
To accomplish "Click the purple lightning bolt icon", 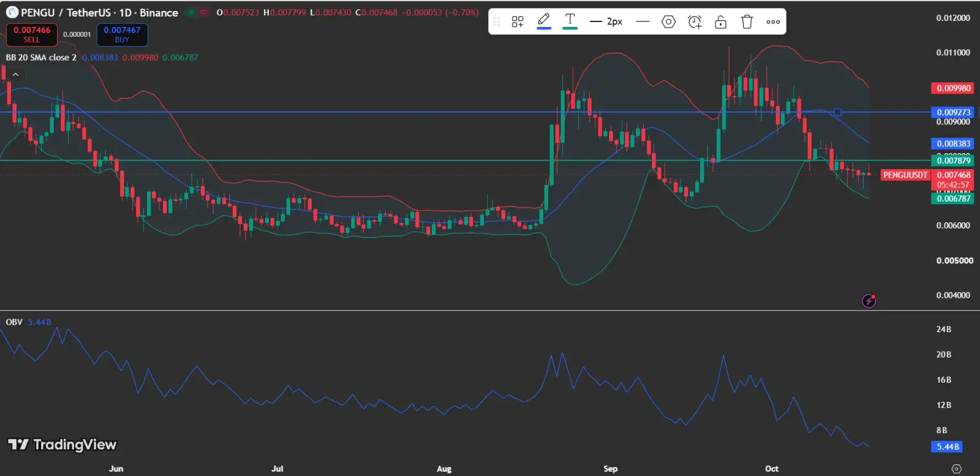I will click(x=869, y=301).
